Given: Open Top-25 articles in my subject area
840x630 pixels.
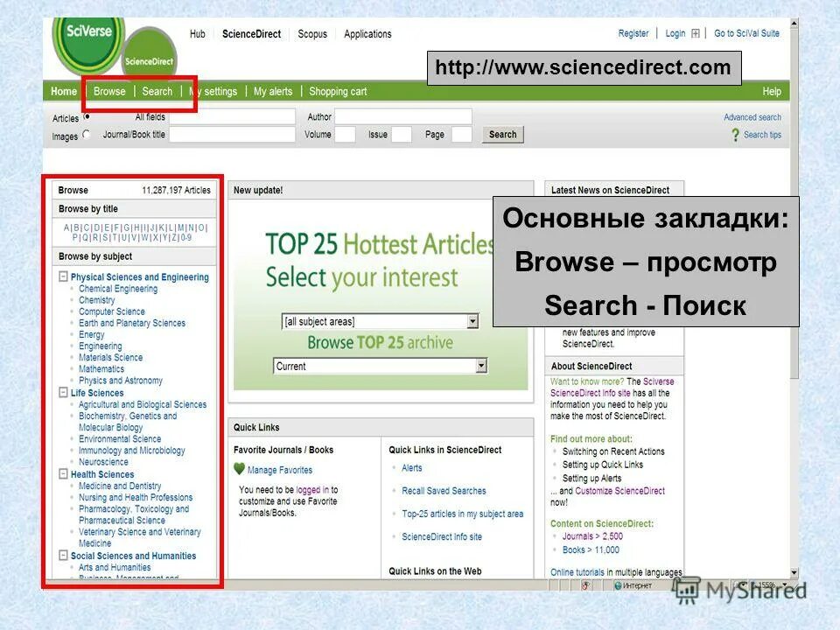Looking at the screenshot, I should pyautogui.click(x=463, y=514).
